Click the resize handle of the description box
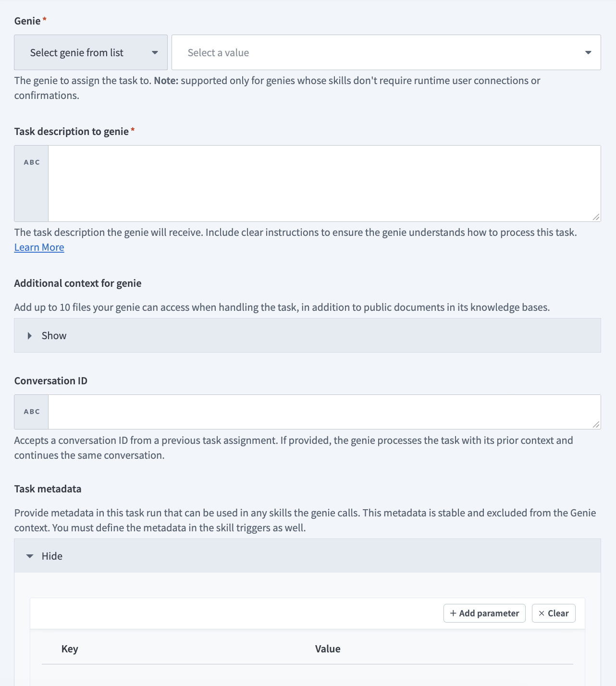 tap(596, 217)
